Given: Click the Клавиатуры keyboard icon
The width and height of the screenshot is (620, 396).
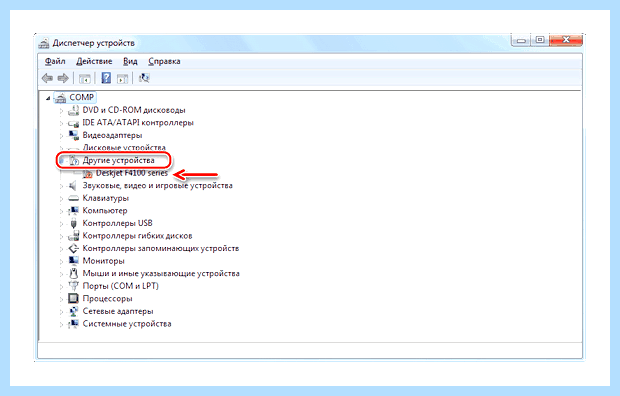Looking at the screenshot, I should pos(74,198).
